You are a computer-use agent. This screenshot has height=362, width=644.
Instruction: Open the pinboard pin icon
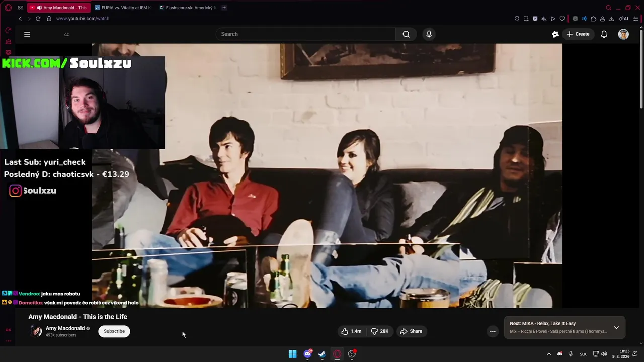(517, 19)
